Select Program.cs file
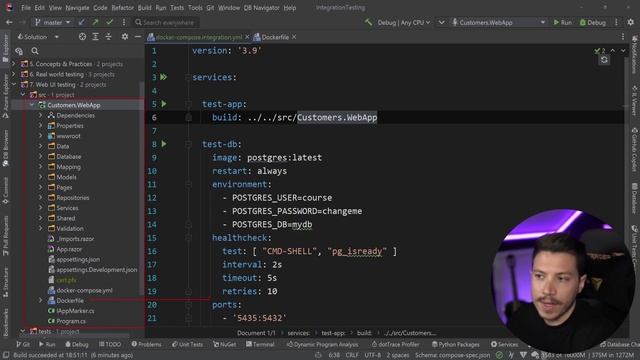 71,321
